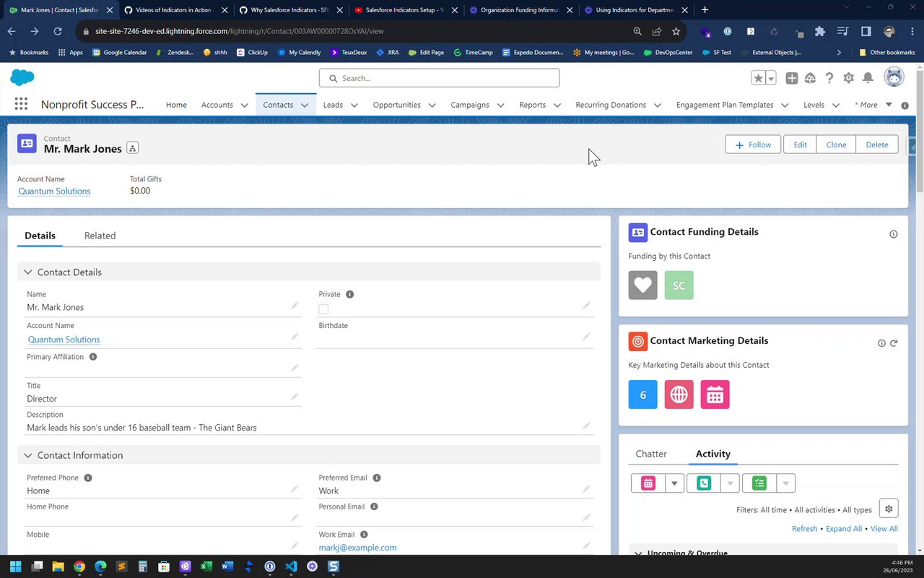Show help for Preferred Email field
This screenshot has height=578, width=924.
pos(377,478)
